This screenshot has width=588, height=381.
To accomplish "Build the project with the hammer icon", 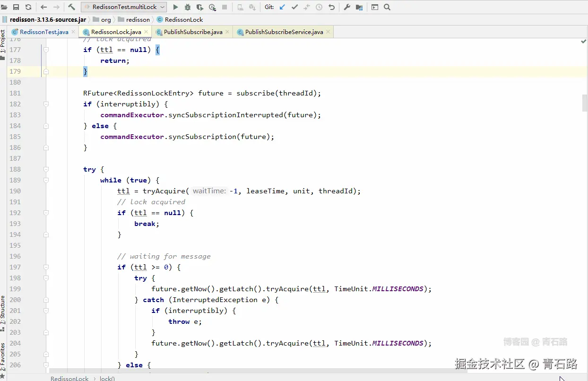I will [72, 7].
